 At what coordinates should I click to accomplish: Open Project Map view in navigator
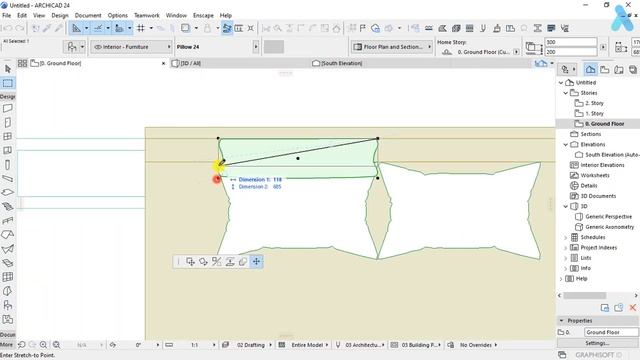point(590,69)
